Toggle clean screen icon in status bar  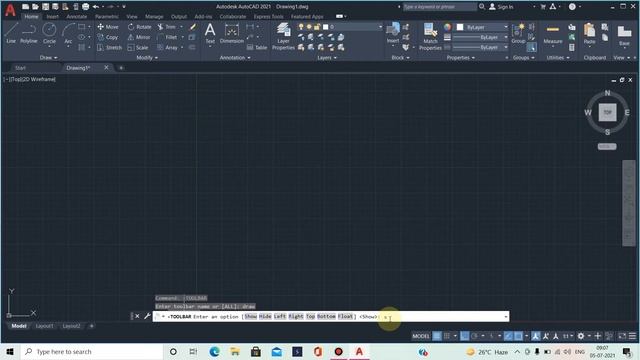point(622,336)
